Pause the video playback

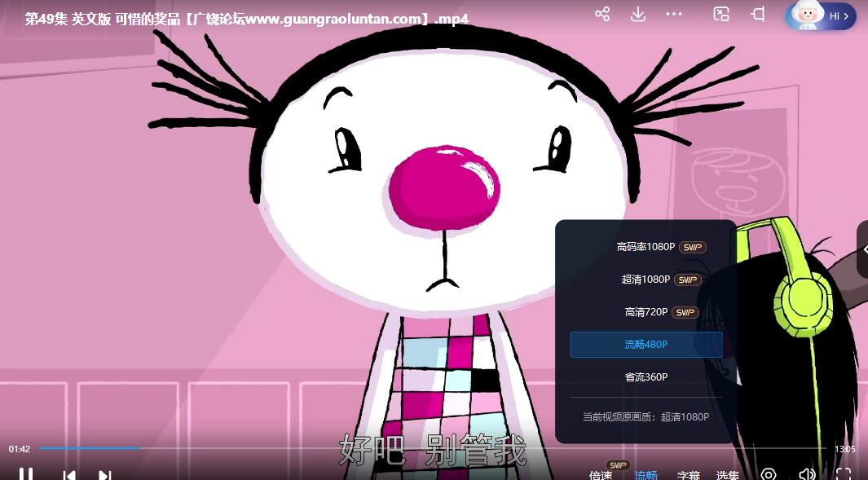25,474
